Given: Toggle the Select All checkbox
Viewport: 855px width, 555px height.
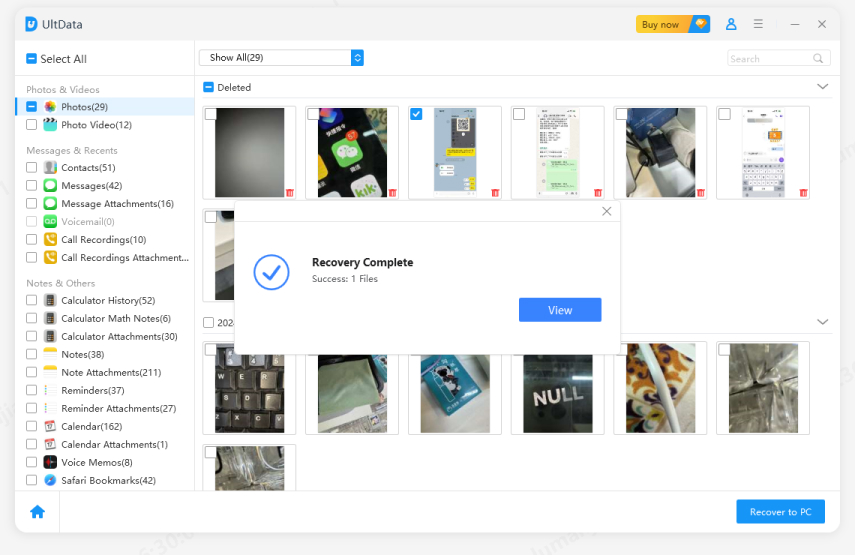Looking at the screenshot, I should [x=31, y=59].
